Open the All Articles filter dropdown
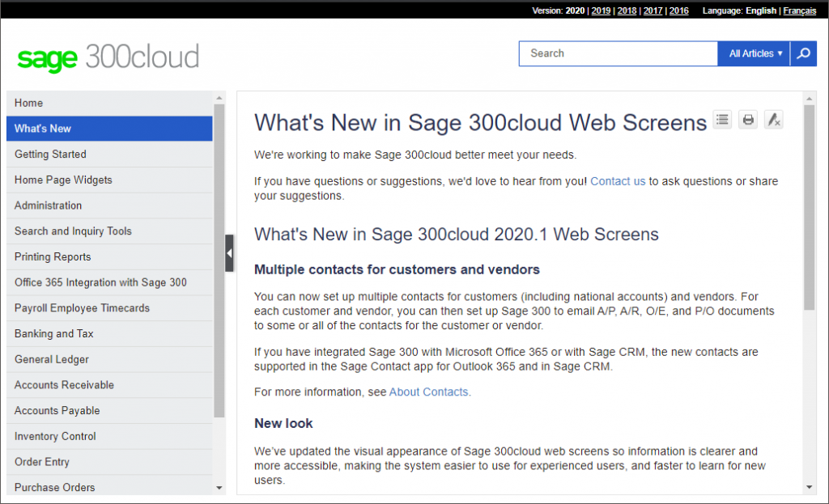829x504 pixels. (x=754, y=53)
